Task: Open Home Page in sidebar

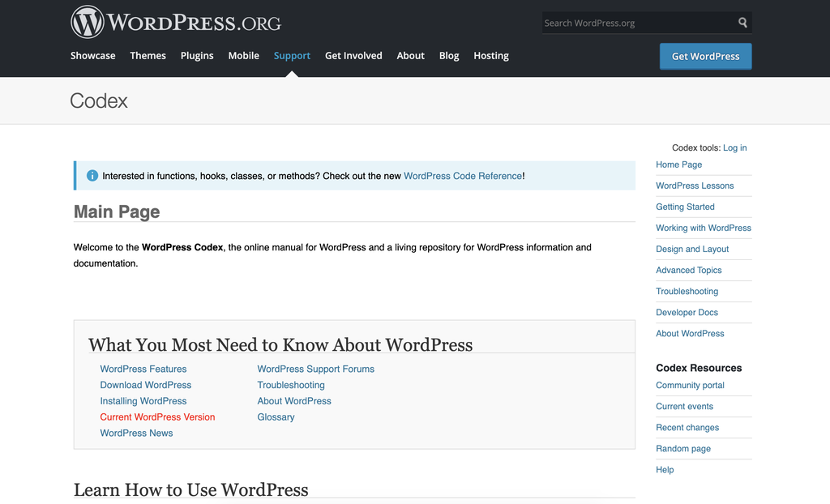Action: pyautogui.click(x=678, y=164)
